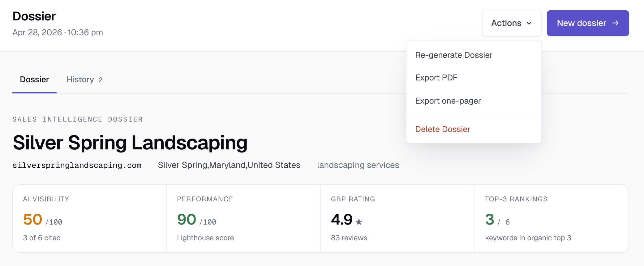Viewport: 644px width, 266px height.
Task: Click the AI Visibility score card
Action: [90, 219]
